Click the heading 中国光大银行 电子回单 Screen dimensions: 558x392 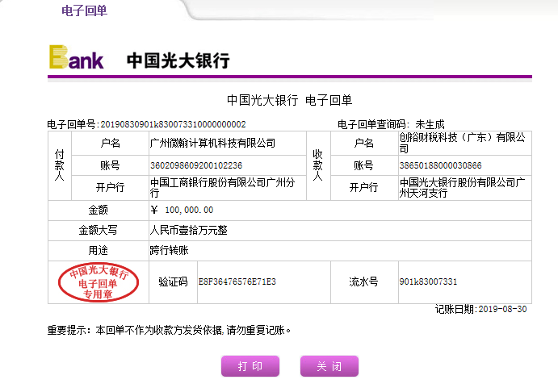tap(289, 100)
